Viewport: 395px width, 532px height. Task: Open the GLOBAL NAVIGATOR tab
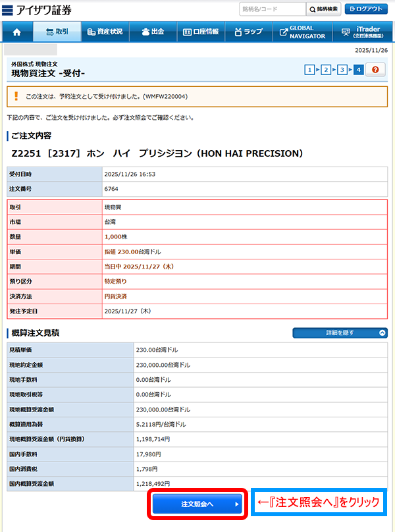point(303,32)
